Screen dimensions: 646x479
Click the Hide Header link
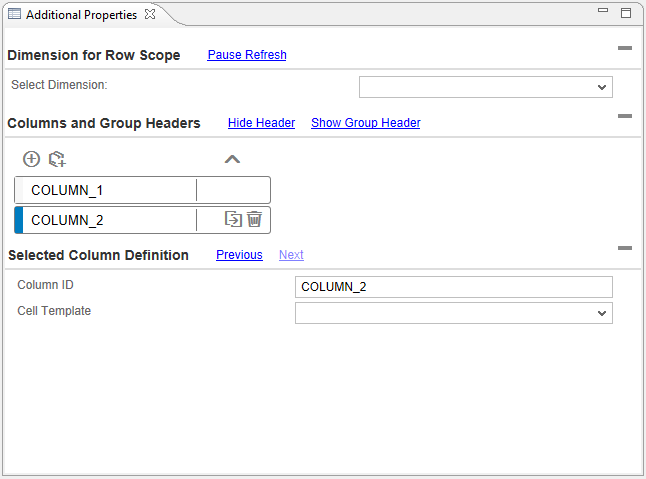(261, 123)
